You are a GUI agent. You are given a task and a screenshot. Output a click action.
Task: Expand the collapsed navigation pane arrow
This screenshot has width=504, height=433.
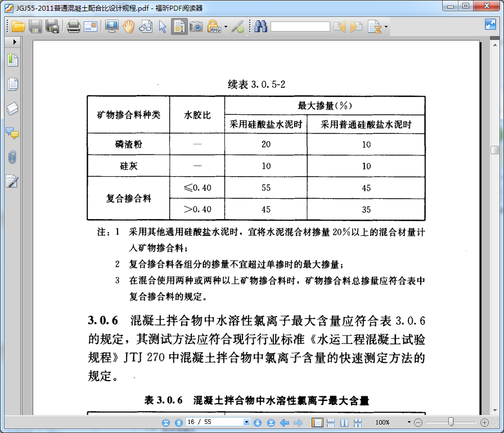point(14,41)
